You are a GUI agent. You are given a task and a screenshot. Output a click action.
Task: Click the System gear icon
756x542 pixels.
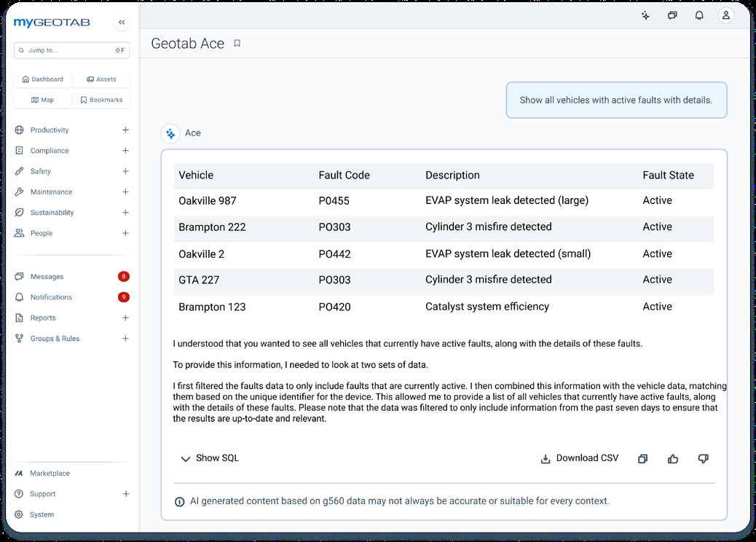19,514
